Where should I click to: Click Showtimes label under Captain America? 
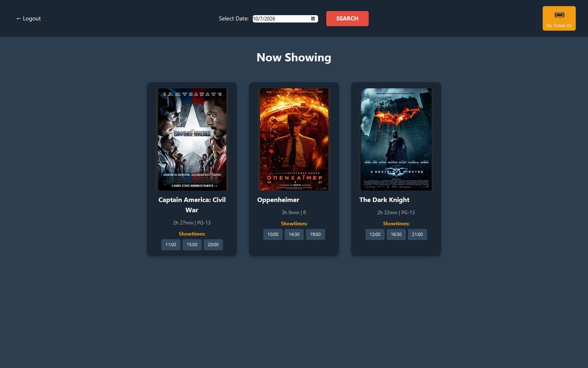pyautogui.click(x=192, y=234)
